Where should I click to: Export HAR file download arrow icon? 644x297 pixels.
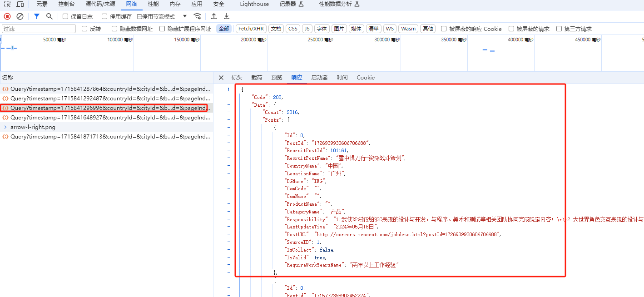227,16
